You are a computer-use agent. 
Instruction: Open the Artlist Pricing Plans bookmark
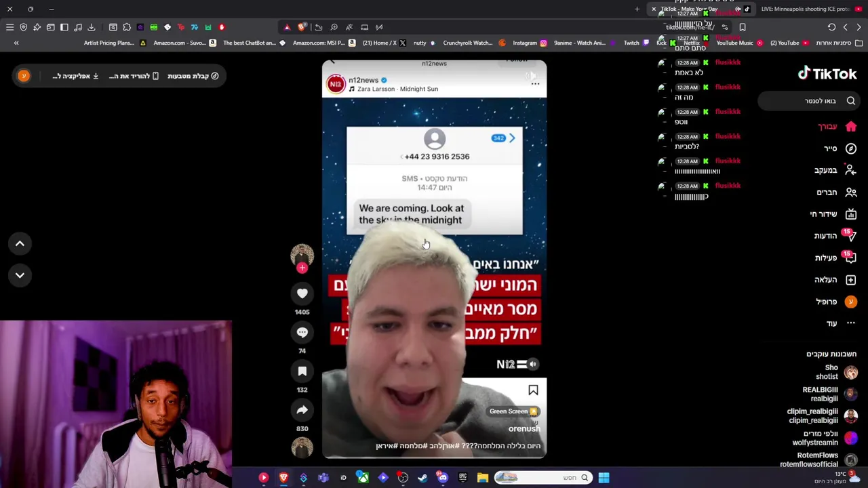[115, 43]
